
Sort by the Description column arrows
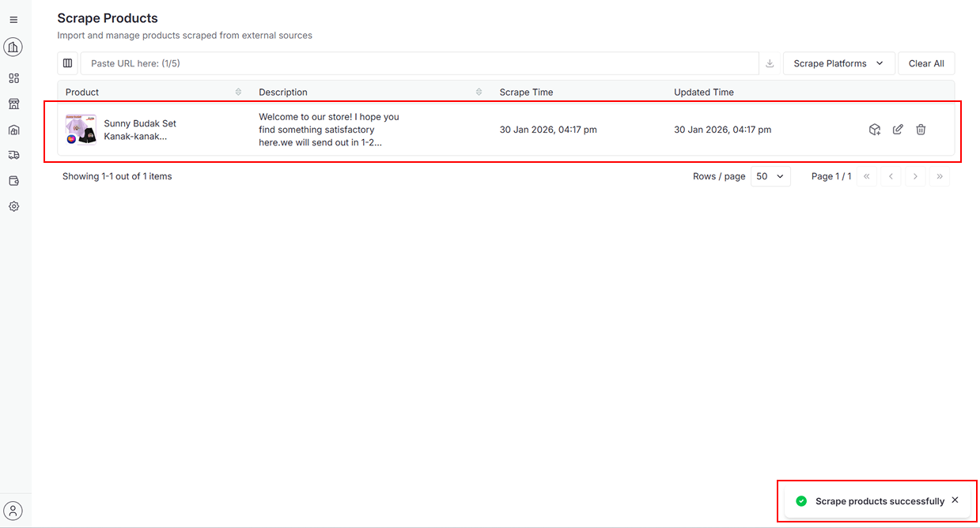479,92
